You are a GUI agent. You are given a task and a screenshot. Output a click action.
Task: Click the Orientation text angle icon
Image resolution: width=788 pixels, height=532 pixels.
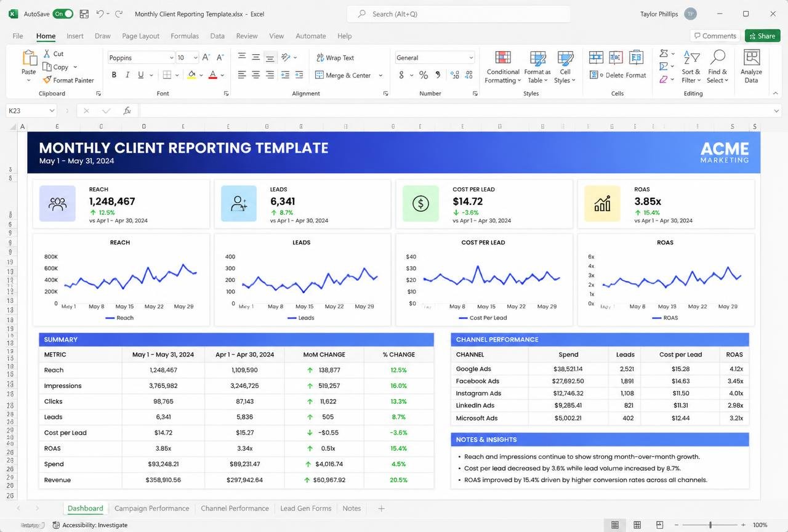point(286,57)
